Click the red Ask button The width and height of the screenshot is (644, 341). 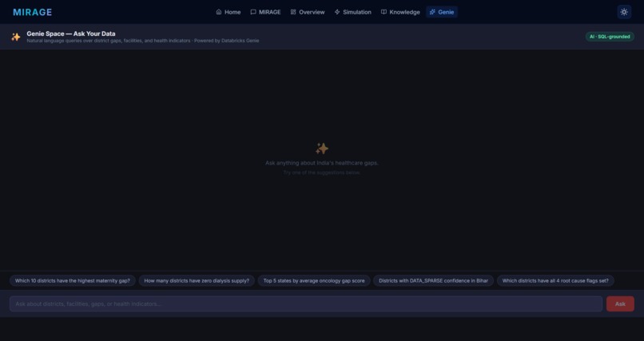[x=620, y=304]
